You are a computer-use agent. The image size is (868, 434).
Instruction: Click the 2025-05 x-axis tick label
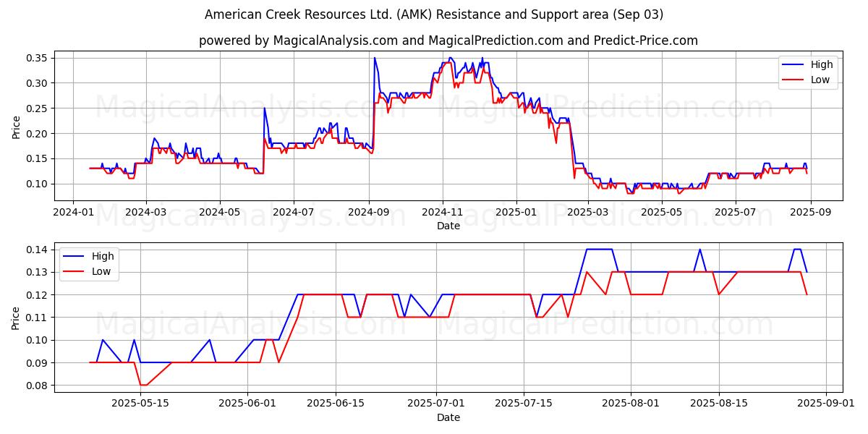(661, 212)
